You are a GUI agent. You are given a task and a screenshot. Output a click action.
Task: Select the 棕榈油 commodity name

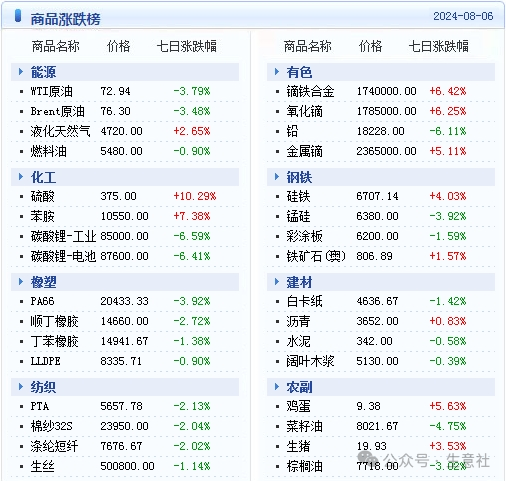pyautogui.click(x=304, y=466)
